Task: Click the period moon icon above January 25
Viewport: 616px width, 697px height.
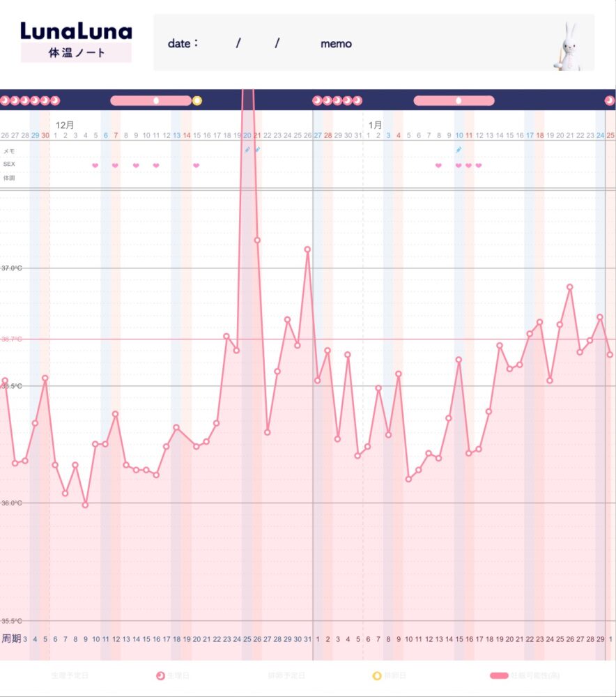Action: [x=609, y=100]
